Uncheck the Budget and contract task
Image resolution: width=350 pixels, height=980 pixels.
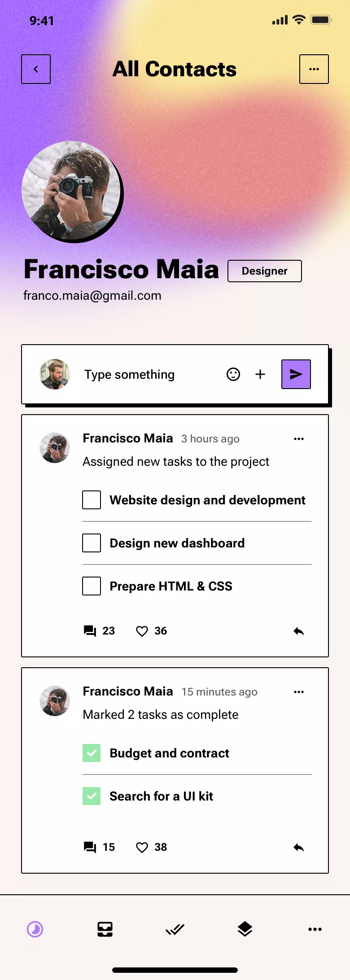tap(92, 753)
